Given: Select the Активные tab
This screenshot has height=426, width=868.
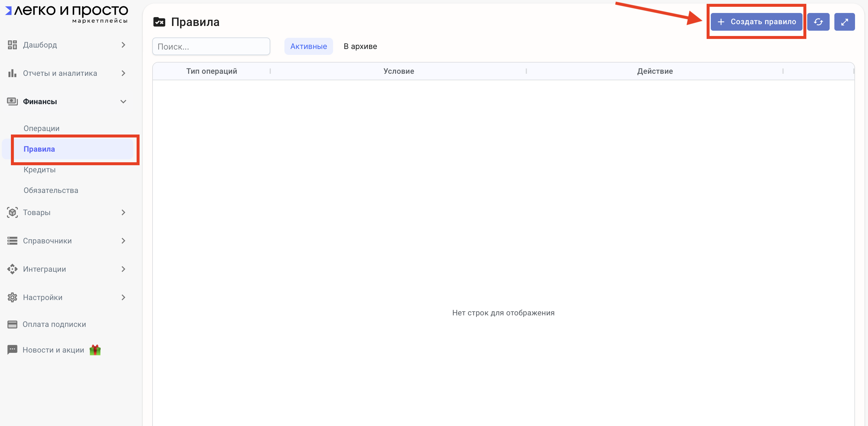Looking at the screenshot, I should click(308, 46).
